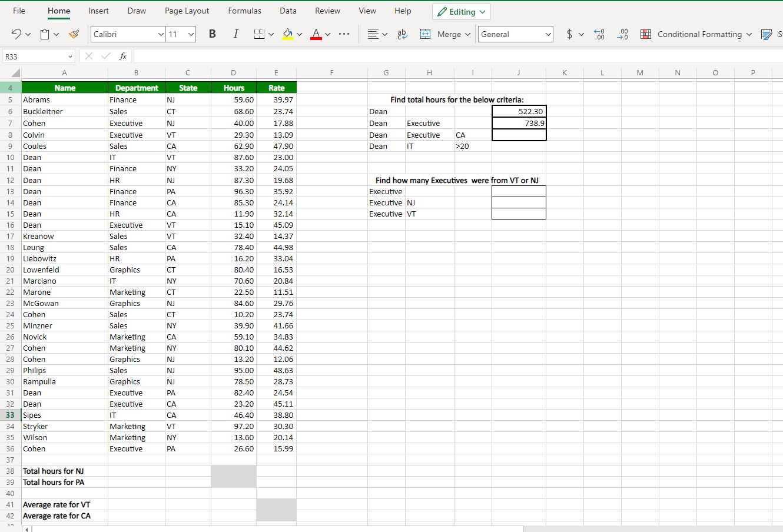Click the text alignment icon
This screenshot has height=532, width=783.
[372, 34]
